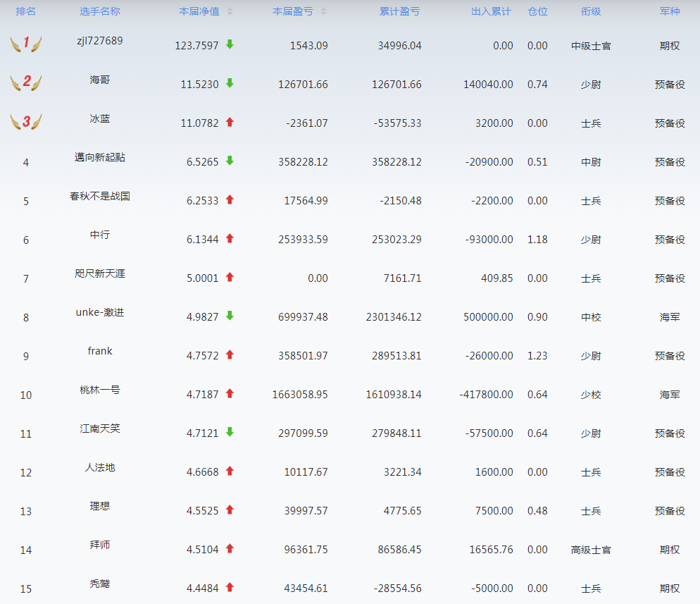Screen dimensions: 700x604
Task: Click the rank 2 laurel badge
Action: click(x=26, y=82)
